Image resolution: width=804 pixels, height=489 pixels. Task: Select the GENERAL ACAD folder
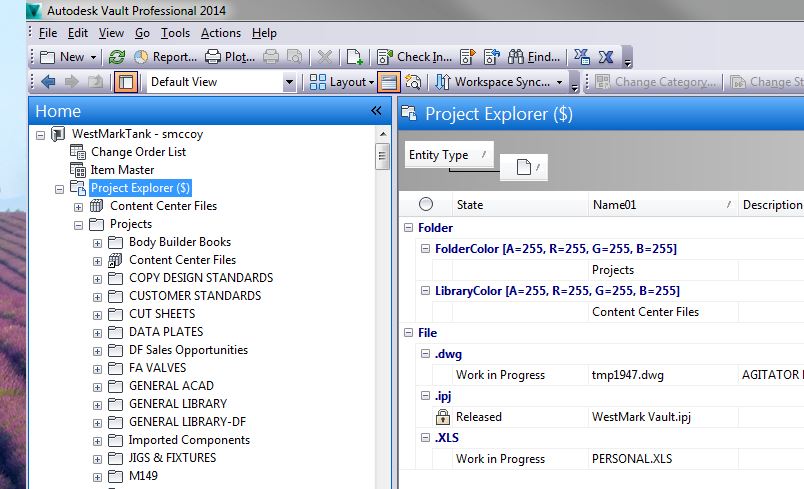click(171, 385)
